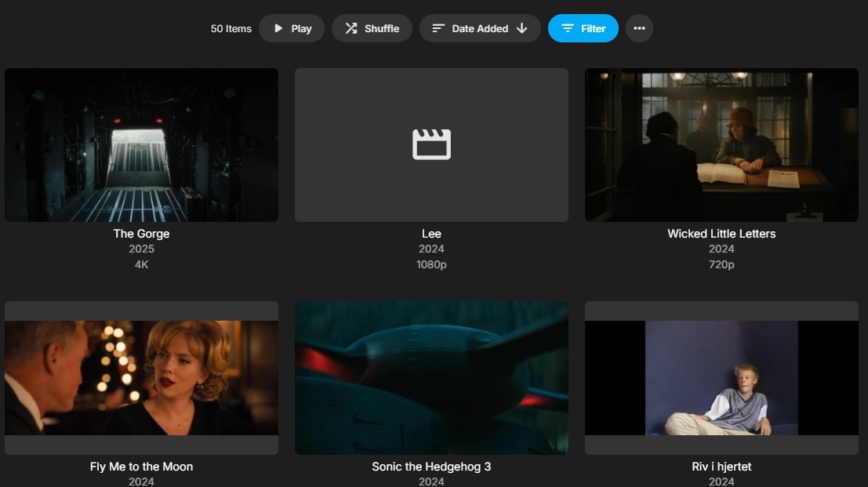Click 2024 year under Wicked Little Letters

click(722, 249)
